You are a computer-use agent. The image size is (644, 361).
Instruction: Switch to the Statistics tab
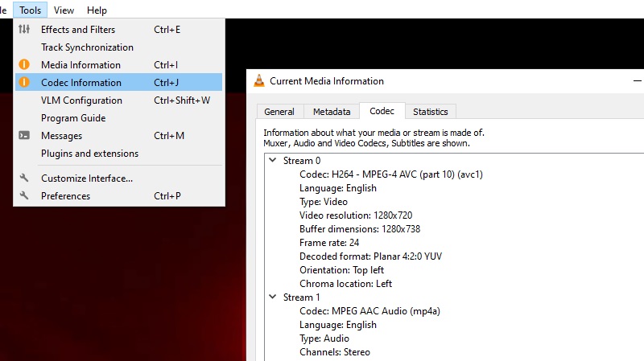pyautogui.click(x=431, y=112)
